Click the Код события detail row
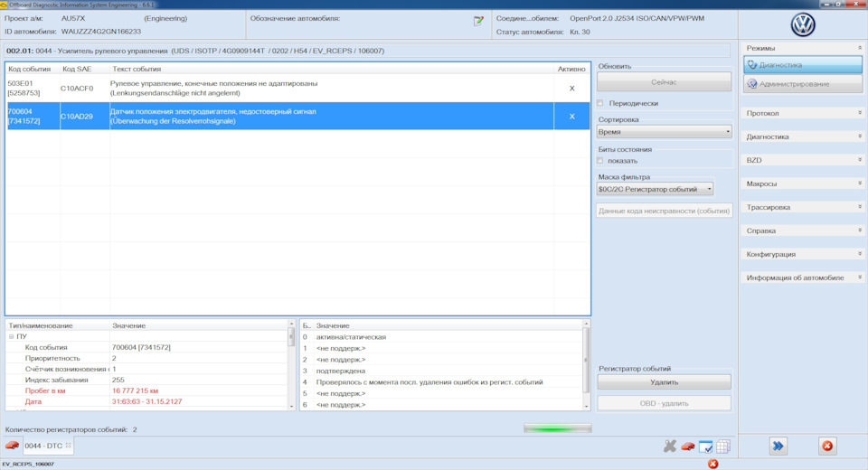 coord(146,347)
